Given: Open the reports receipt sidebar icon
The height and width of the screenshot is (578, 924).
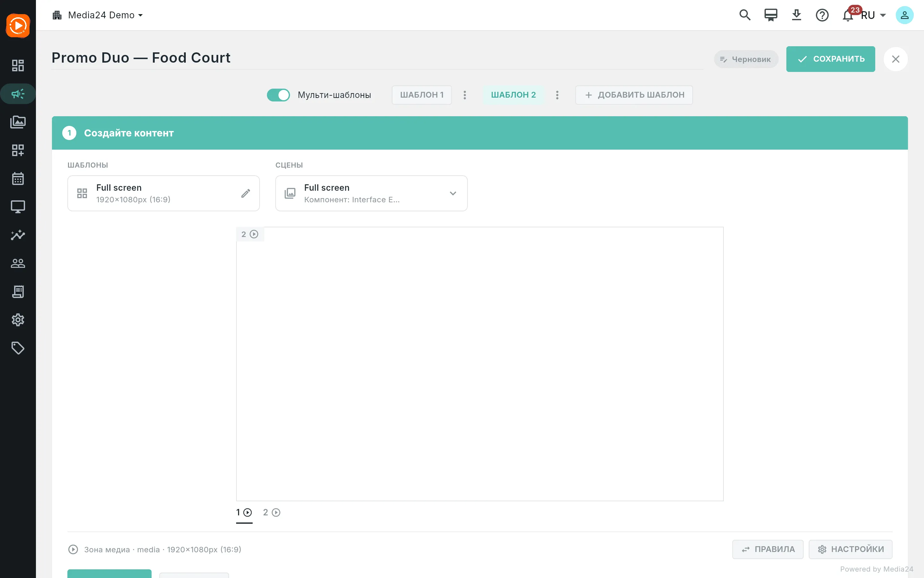Looking at the screenshot, I should [x=18, y=292].
